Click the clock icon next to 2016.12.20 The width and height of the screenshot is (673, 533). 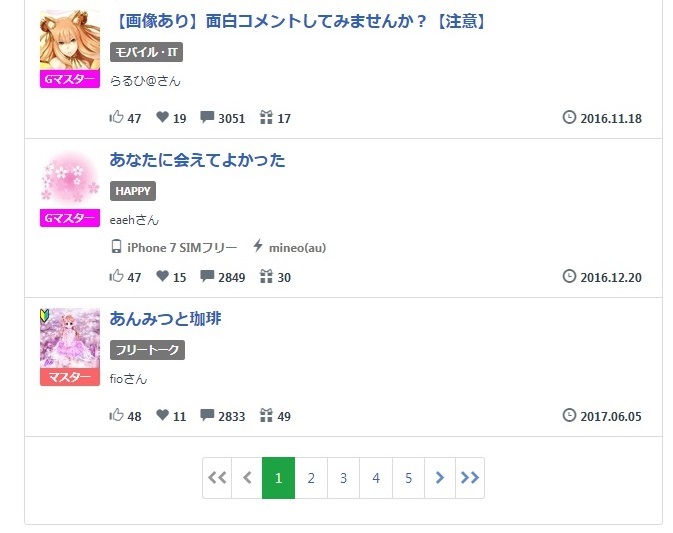pyautogui.click(x=570, y=276)
